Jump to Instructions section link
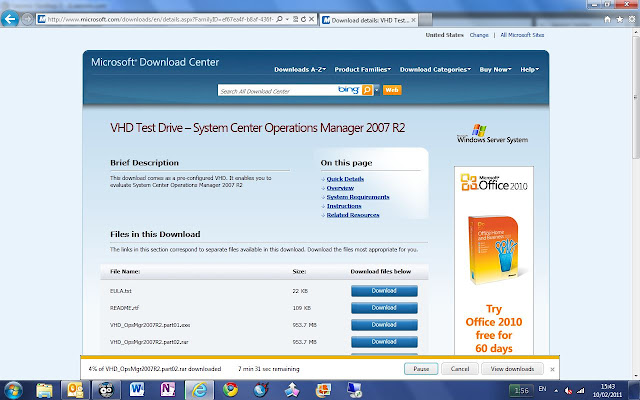The width and height of the screenshot is (640, 400). tap(344, 206)
